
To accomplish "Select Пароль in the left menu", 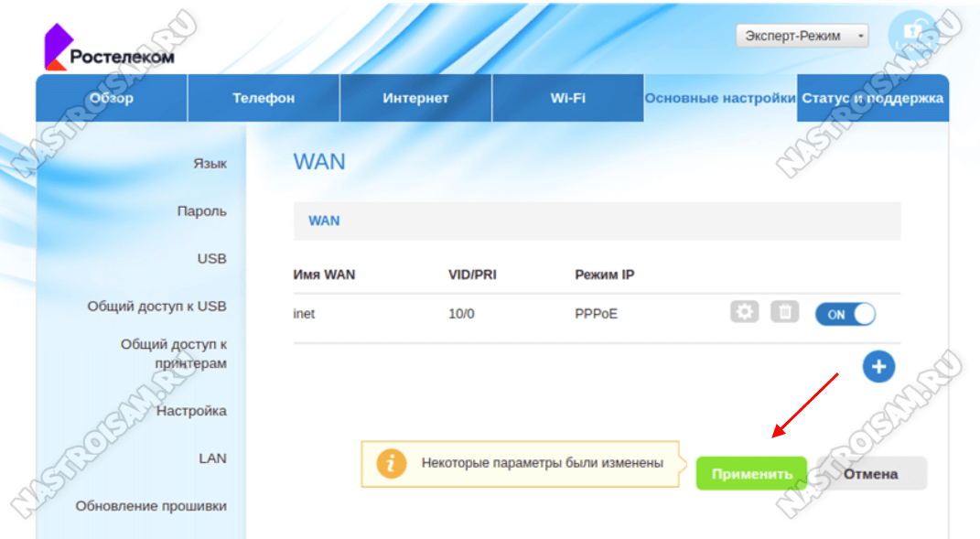I will (201, 211).
